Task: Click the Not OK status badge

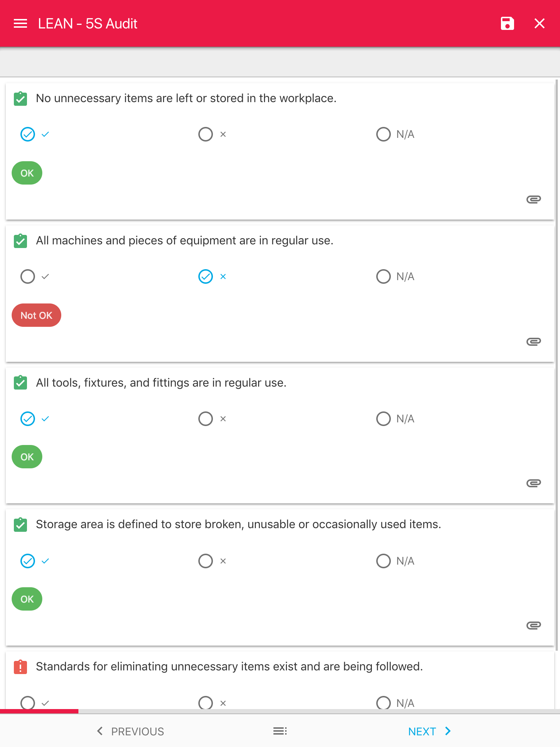Action: 36,315
